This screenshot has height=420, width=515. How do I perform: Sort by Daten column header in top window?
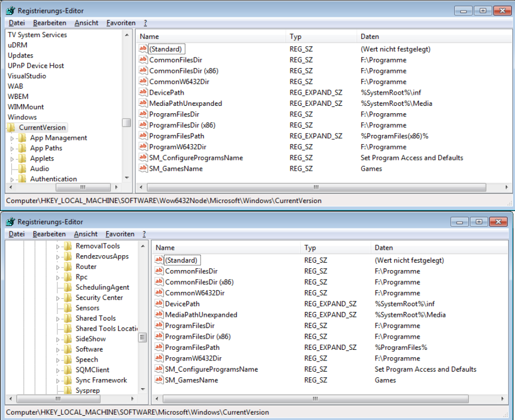[x=434, y=37]
